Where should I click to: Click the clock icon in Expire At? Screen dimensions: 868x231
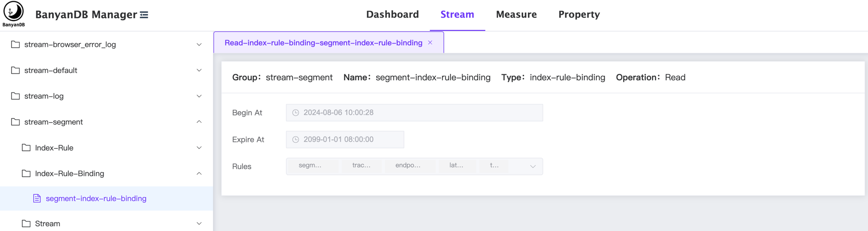[x=296, y=139]
